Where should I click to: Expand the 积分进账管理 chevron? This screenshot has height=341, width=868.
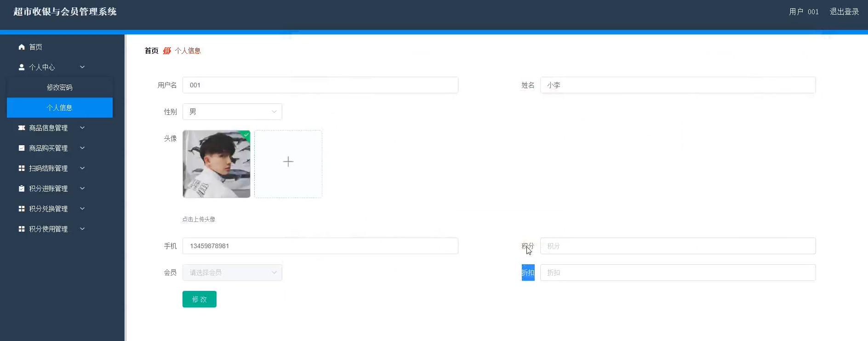click(82, 188)
